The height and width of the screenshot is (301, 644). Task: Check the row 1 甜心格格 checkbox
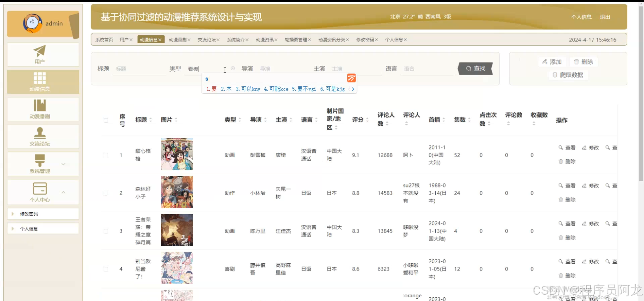coord(106,155)
